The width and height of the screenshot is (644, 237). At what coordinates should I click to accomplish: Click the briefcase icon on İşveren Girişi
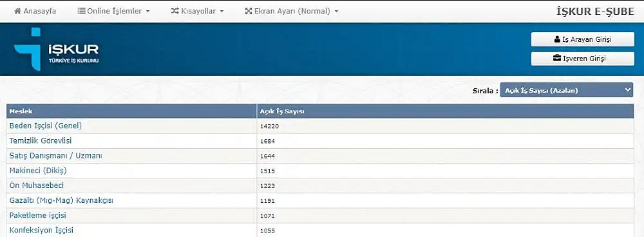[557, 59]
